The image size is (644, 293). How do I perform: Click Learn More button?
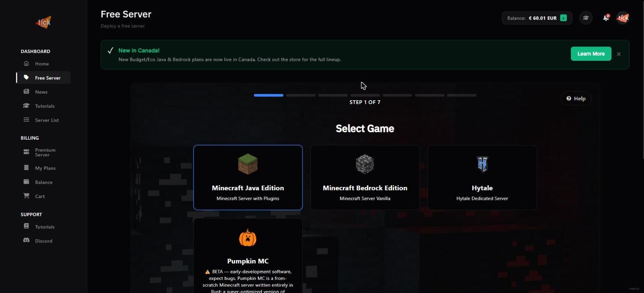click(591, 54)
